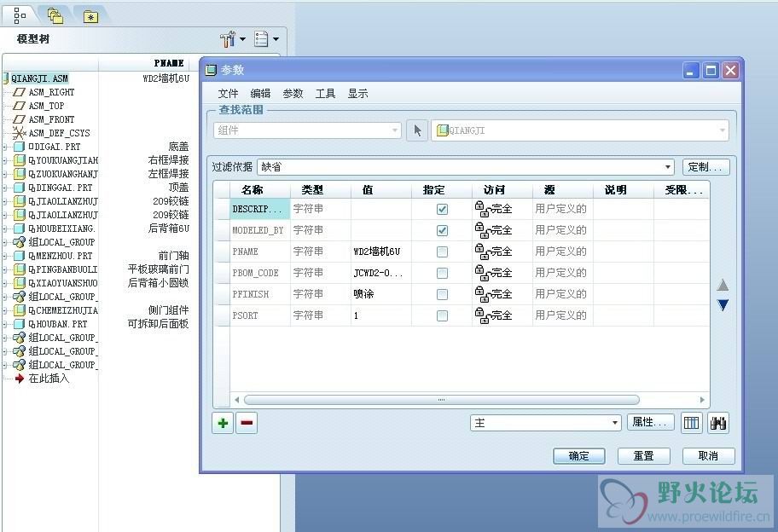This screenshot has height=532, width=778.
Task: Confirm with the 确定 button
Action: 579,455
